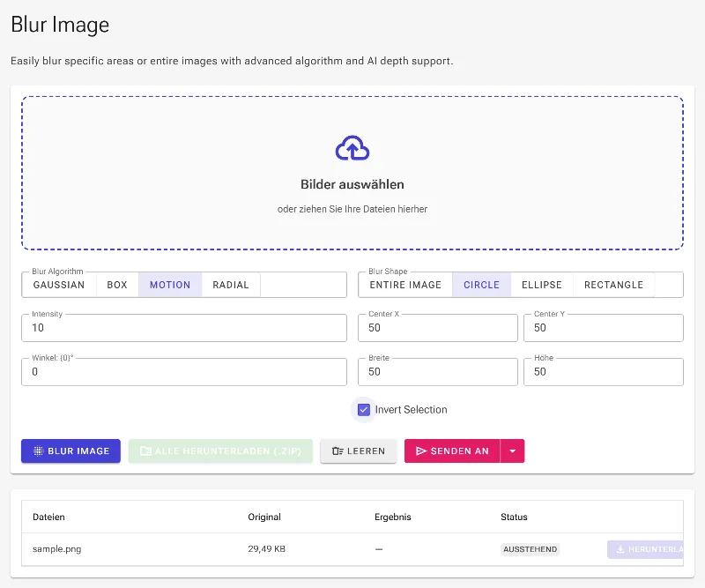Choose Ellipse blur shape
Viewport: 705px width, 588px height.
click(x=542, y=285)
